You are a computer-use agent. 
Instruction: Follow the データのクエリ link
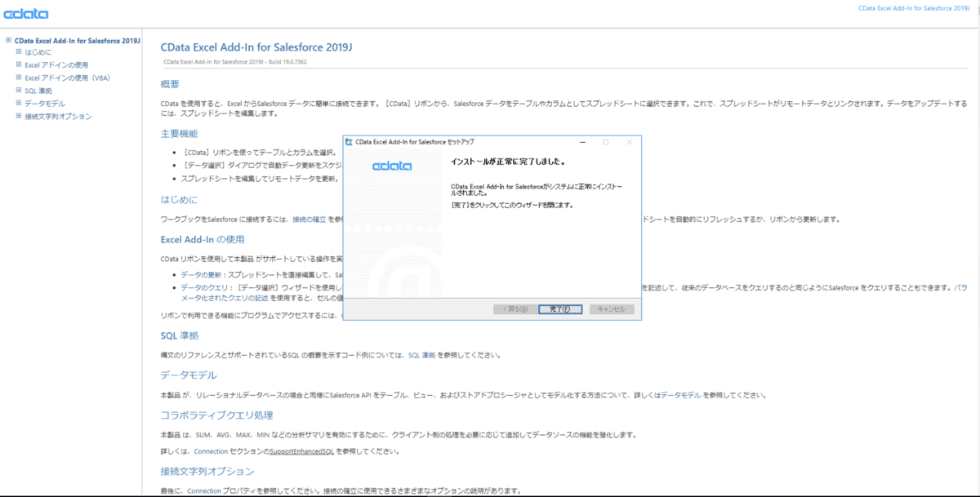(206, 288)
